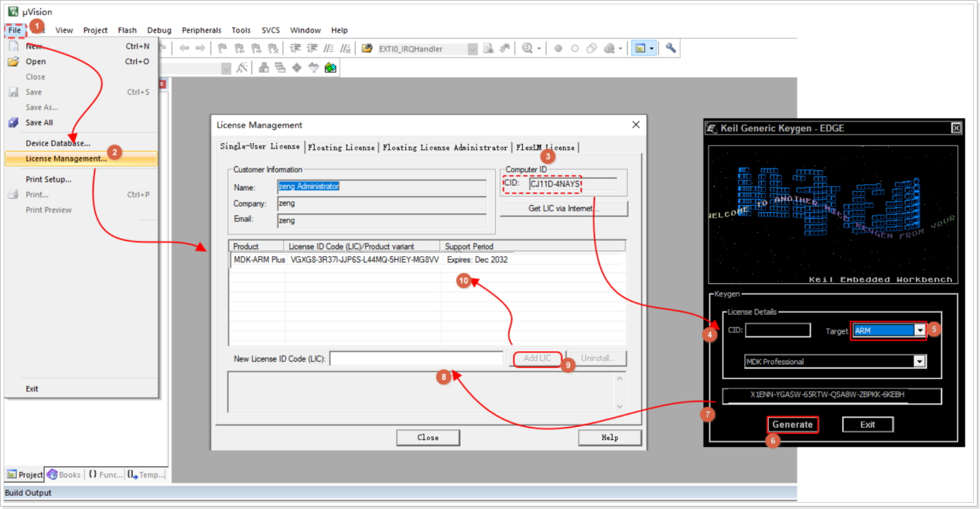Click the Computer ID CID field CJ11D-4NAYS

pyautogui.click(x=572, y=184)
